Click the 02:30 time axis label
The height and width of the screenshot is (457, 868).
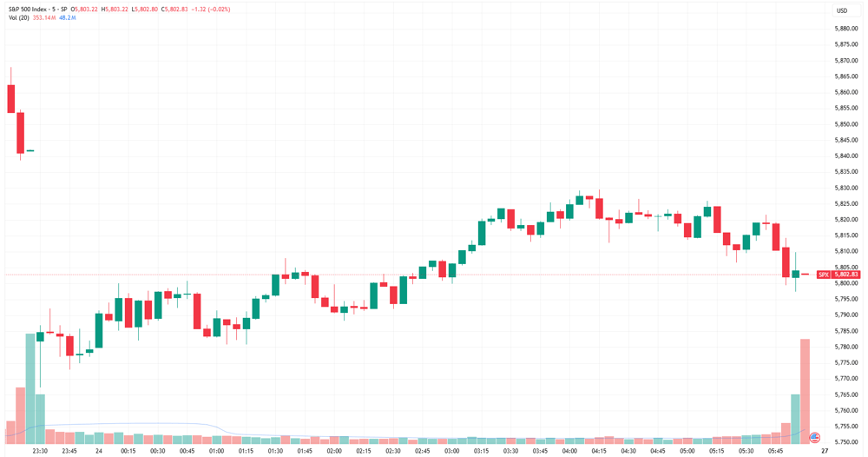[x=393, y=451]
